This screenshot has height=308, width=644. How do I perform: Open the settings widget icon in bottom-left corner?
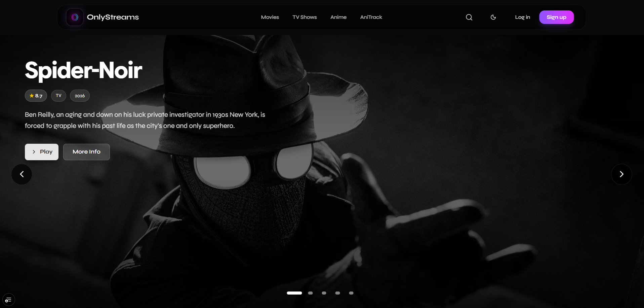point(8,300)
